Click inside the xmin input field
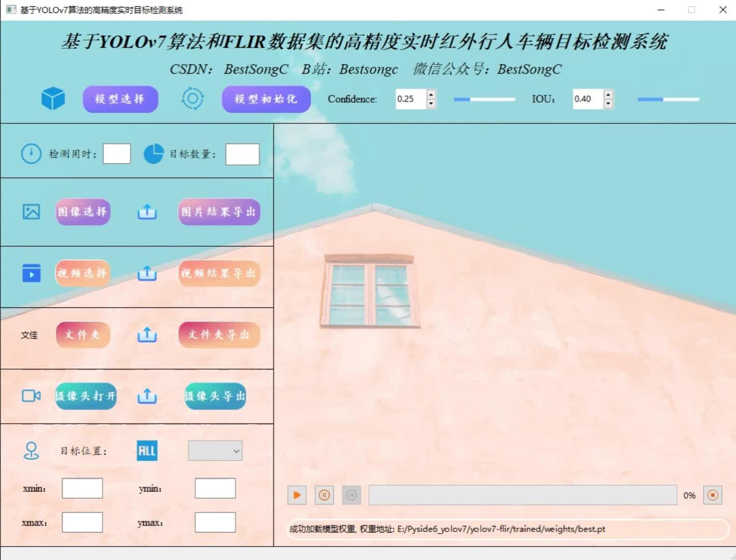The width and height of the screenshot is (736, 560). point(82,488)
